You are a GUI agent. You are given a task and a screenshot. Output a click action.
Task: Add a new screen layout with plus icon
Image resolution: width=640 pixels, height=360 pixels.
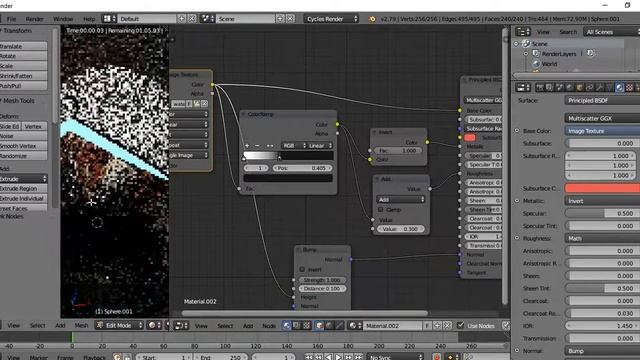pos(182,19)
